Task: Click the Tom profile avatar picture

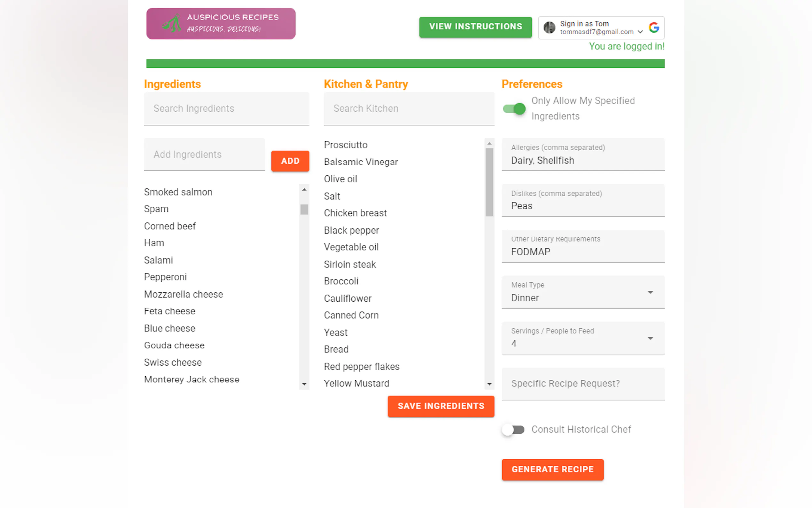Action: coord(549,28)
